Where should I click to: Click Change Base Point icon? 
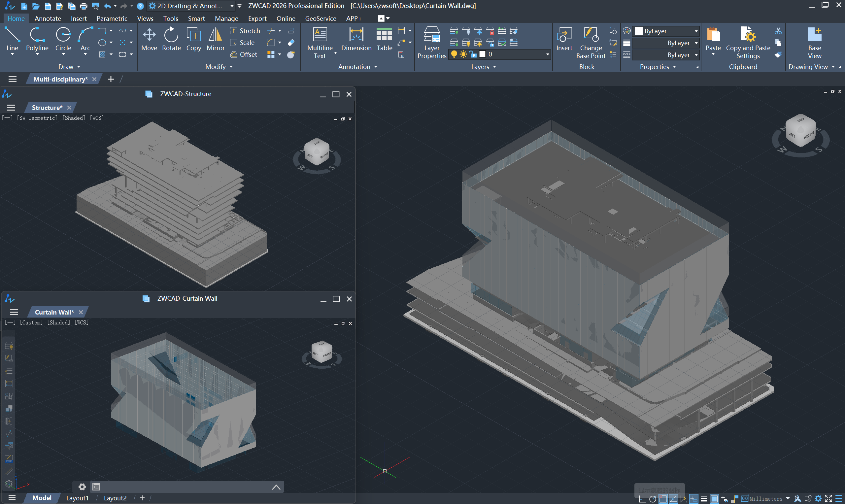click(591, 43)
